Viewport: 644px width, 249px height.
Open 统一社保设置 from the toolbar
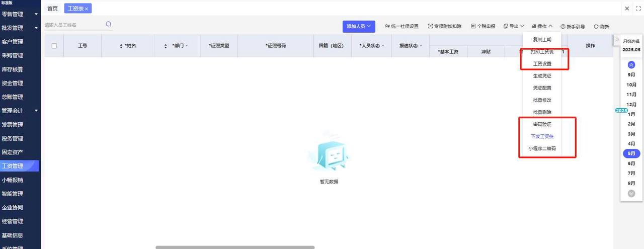click(x=401, y=26)
